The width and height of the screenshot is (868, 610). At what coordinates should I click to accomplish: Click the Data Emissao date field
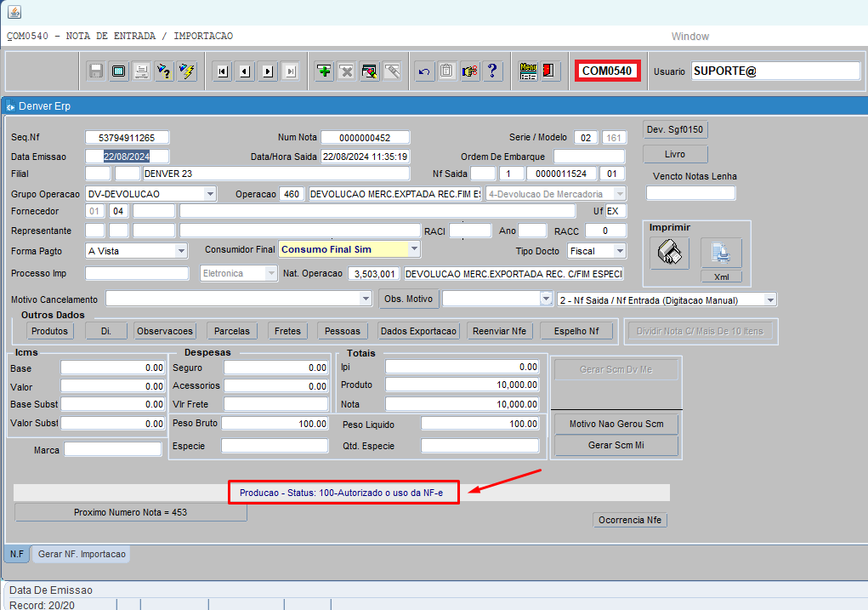pos(127,157)
